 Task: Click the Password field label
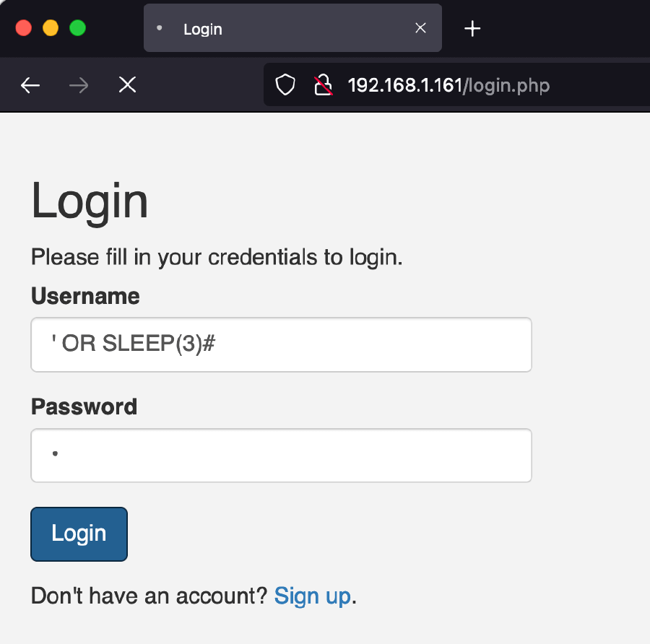84,406
